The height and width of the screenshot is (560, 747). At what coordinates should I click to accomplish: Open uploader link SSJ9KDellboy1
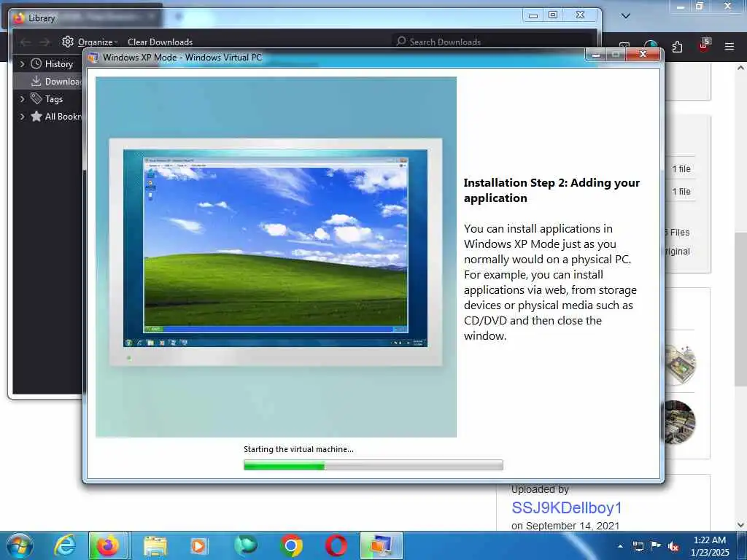(566, 507)
